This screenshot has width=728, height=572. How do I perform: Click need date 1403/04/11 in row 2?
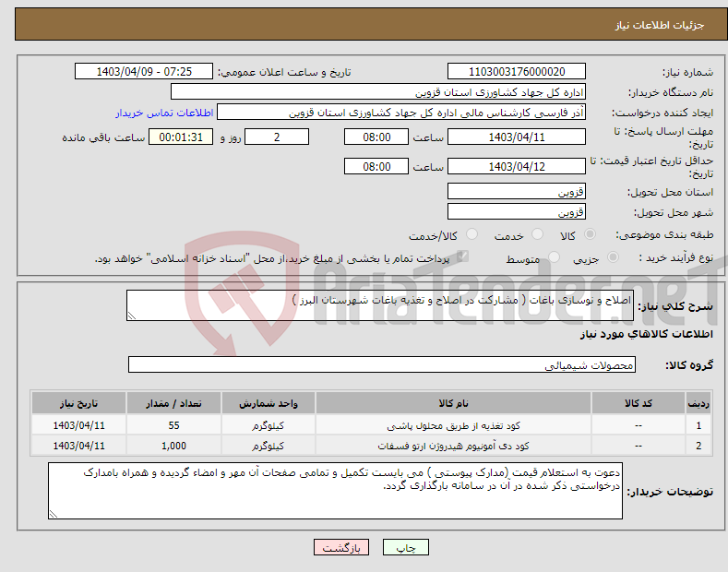78,446
